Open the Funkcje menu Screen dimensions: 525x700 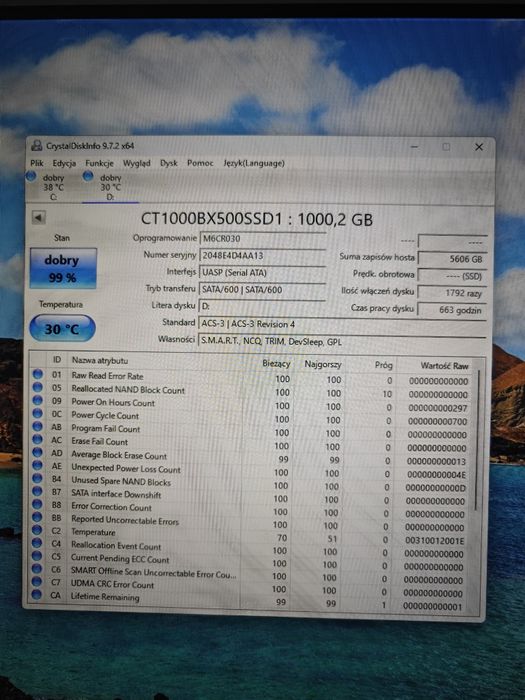coord(99,163)
